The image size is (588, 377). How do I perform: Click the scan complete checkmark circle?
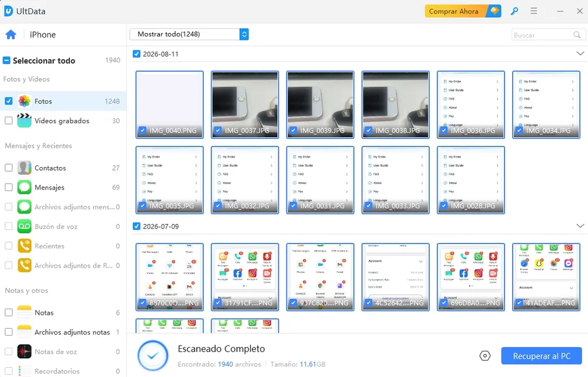click(153, 356)
